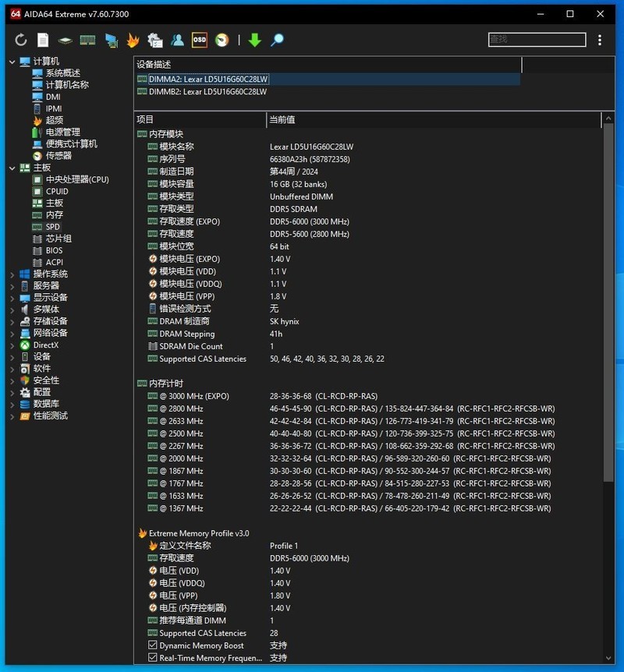Open the OSD panel toolbar icon

200,40
